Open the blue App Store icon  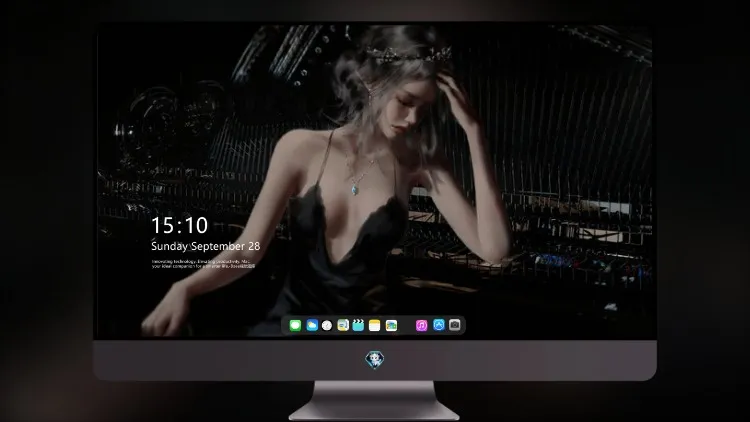(x=439, y=325)
